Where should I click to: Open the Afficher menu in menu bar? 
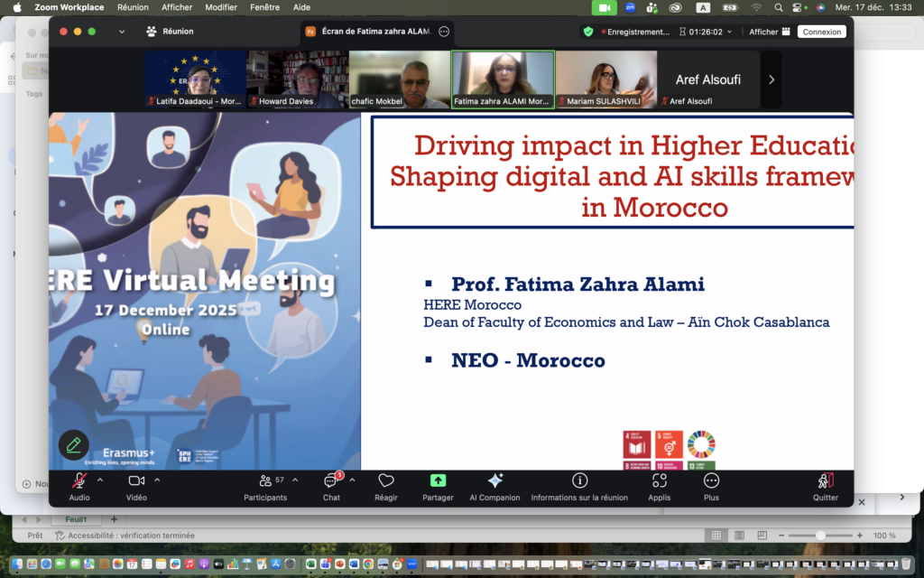pyautogui.click(x=177, y=7)
